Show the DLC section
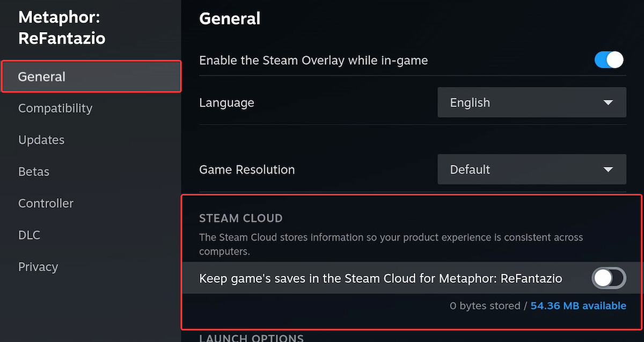Screen dimensions: 644x342 [29, 235]
